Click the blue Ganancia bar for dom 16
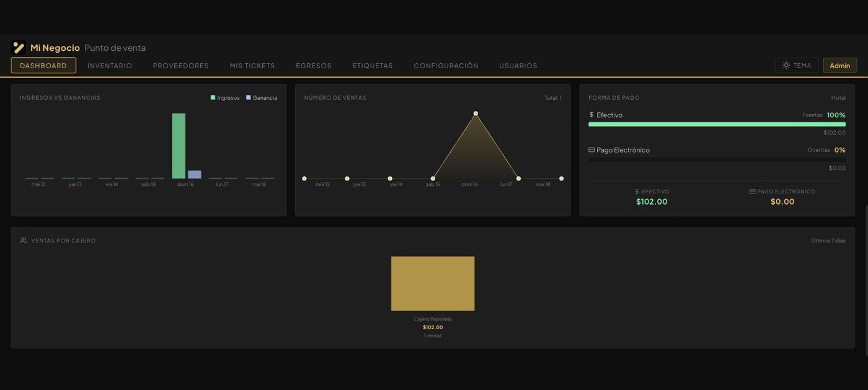The width and height of the screenshot is (868, 390). (195, 174)
